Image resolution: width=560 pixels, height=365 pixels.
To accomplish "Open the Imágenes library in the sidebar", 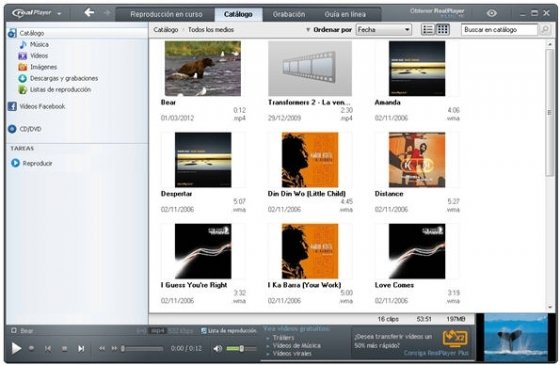I will point(43,67).
